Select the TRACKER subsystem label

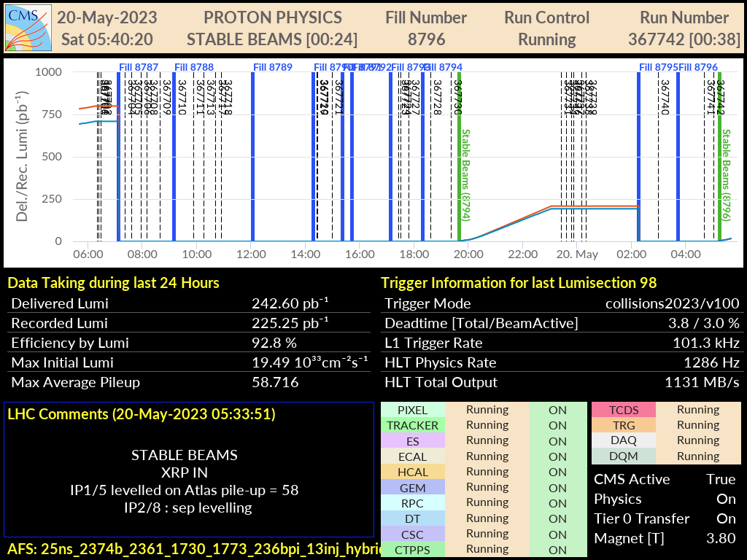click(x=413, y=425)
